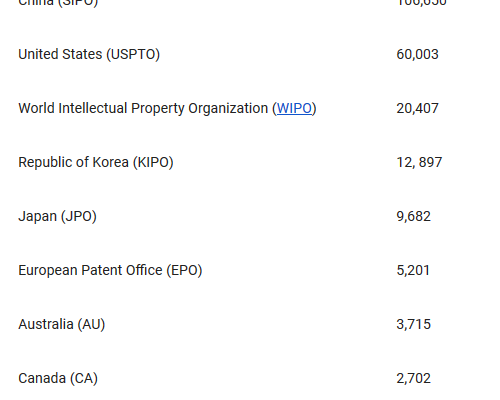Click the Japan (JPO) row label
The height and width of the screenshot is (400, 500).
coord(57,216)
